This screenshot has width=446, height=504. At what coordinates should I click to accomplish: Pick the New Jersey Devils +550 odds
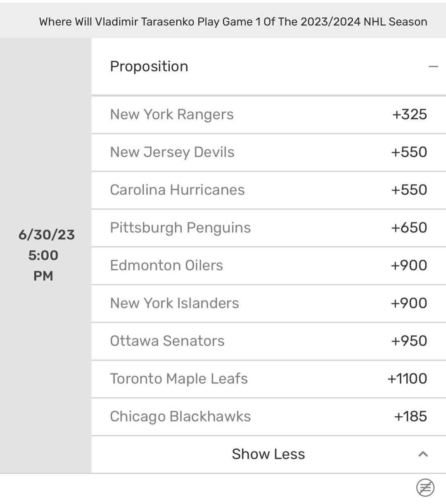(409, 152)
